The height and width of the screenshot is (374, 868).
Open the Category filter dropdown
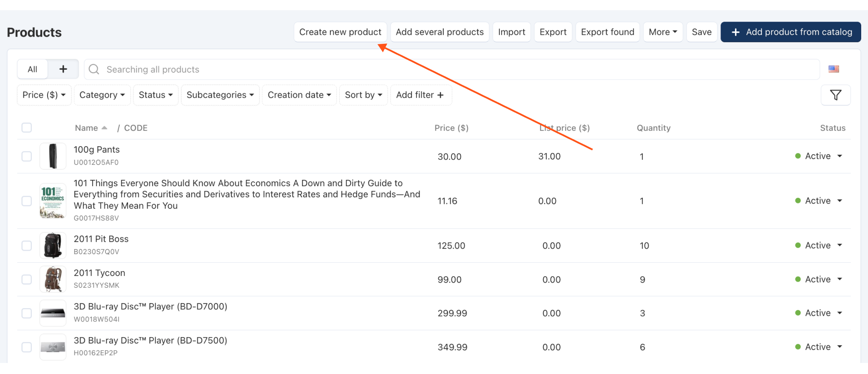tap(102, 95)
